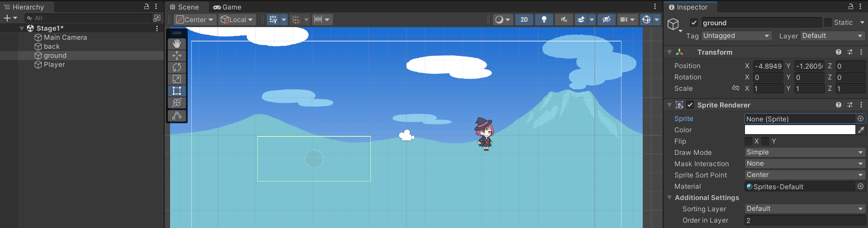Screen dimensions: 868x228
Task: Toggle scene effects icon
Action: pyautogui.click(x=581, y=19)
